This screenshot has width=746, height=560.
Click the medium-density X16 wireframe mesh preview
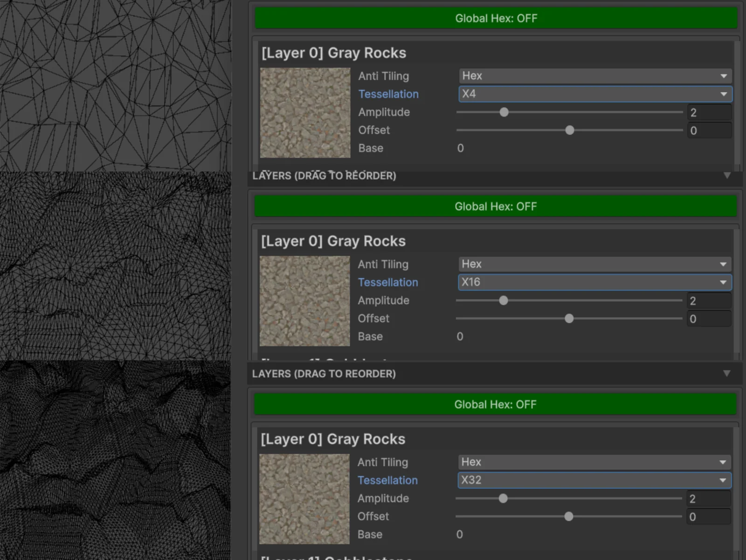point(116,266)
